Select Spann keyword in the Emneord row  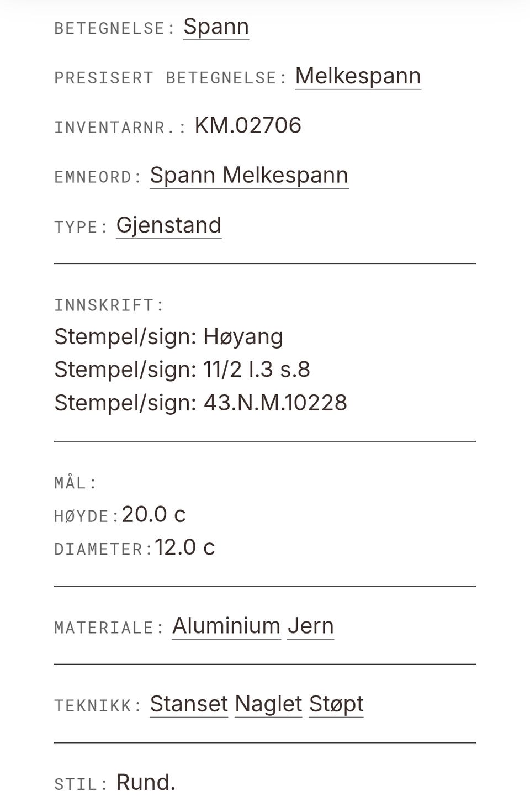(x=182, y=176)
